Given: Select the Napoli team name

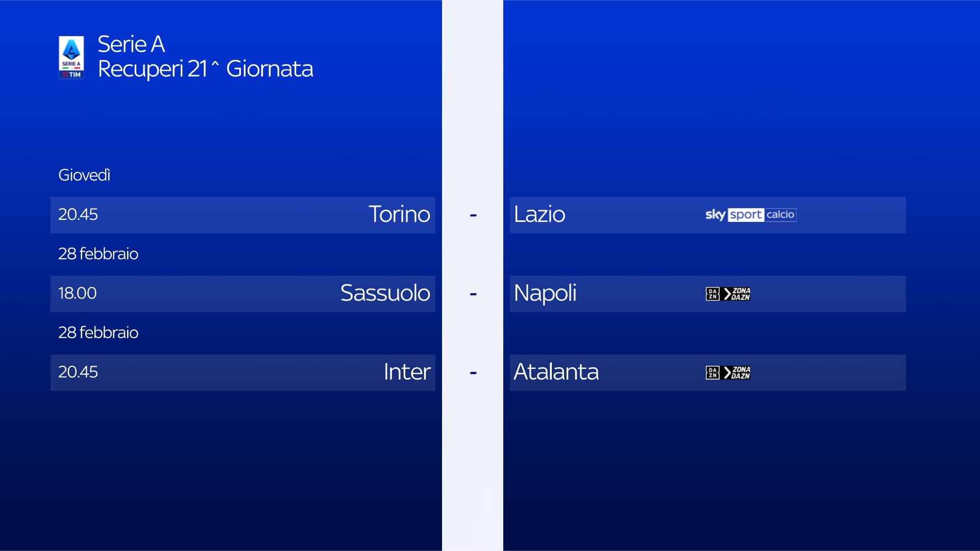Looking at the screenshot, I should click(545, 293).
